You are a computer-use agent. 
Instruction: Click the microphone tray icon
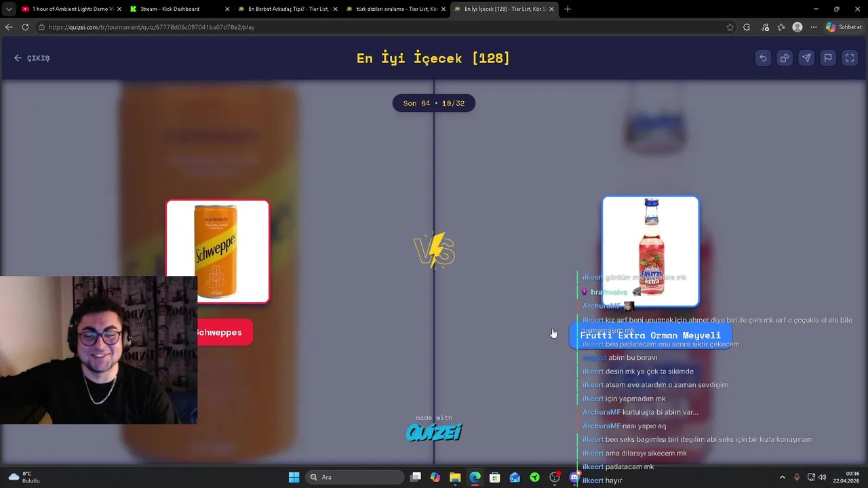click(x=797, y=477)
